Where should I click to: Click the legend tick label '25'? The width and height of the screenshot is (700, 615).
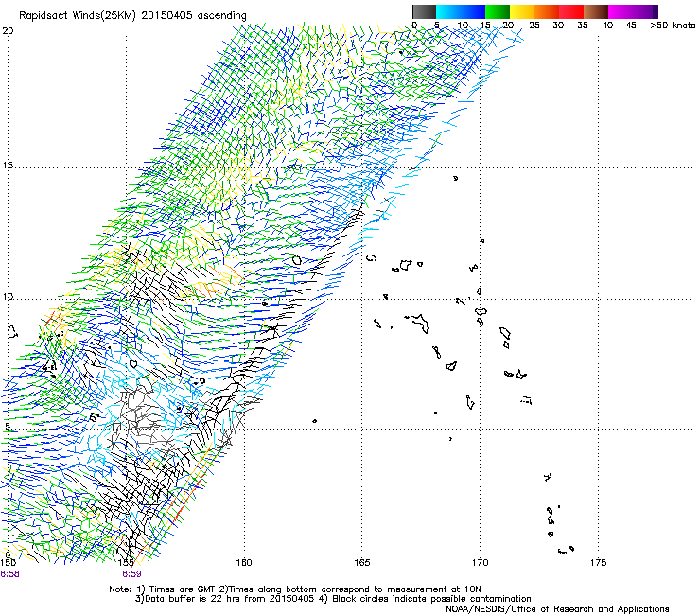point(534,26)
